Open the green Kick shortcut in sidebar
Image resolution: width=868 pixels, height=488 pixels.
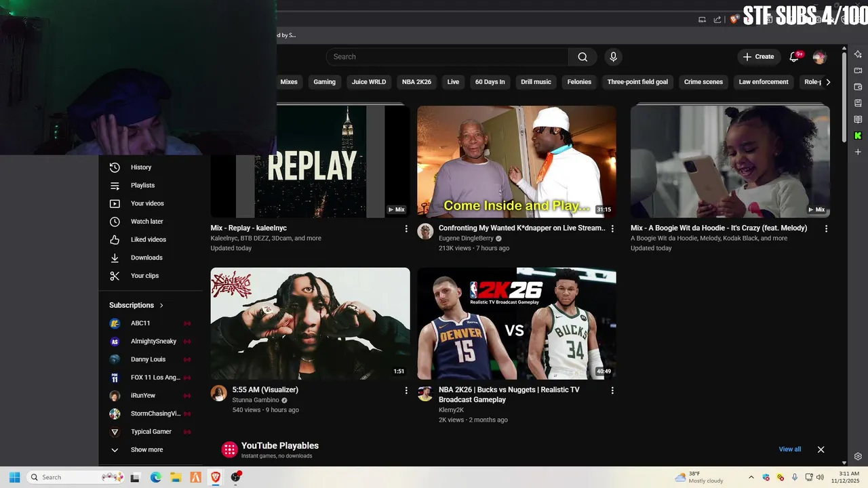(x=858, y=136)
